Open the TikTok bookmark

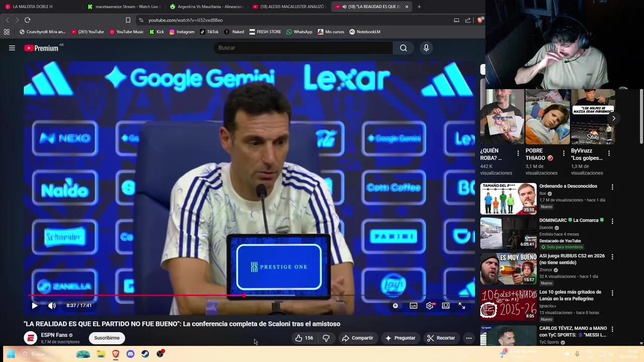209,32
